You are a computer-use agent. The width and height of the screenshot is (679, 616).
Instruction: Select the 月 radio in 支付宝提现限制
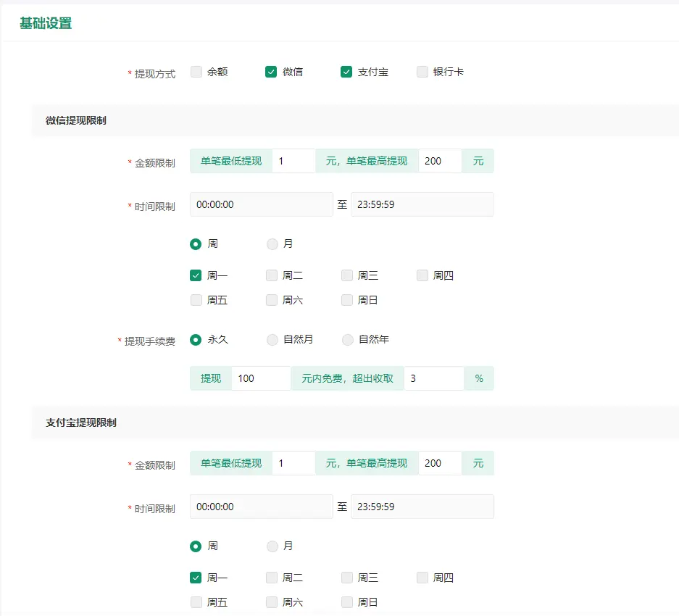[272, 546]
